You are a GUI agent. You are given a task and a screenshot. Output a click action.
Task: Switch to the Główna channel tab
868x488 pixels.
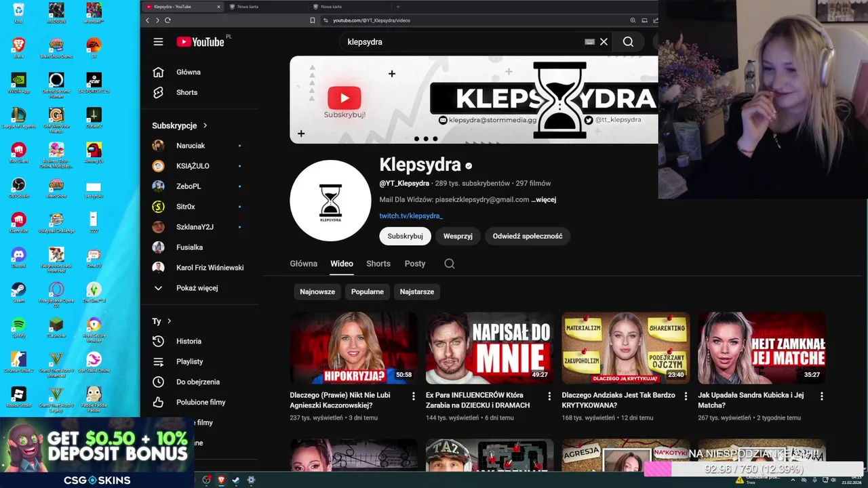point(303,264)
